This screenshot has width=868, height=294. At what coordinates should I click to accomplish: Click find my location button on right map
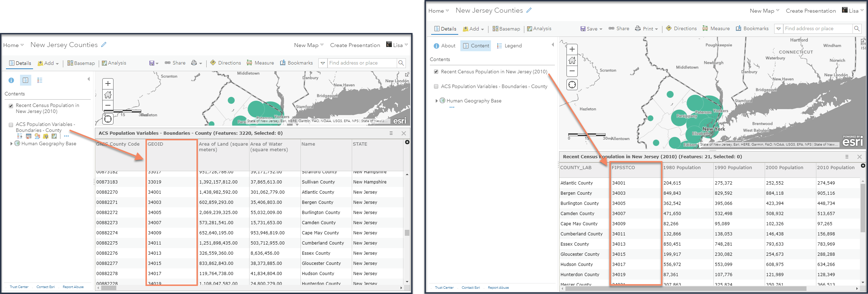click(x=572, y=85)
